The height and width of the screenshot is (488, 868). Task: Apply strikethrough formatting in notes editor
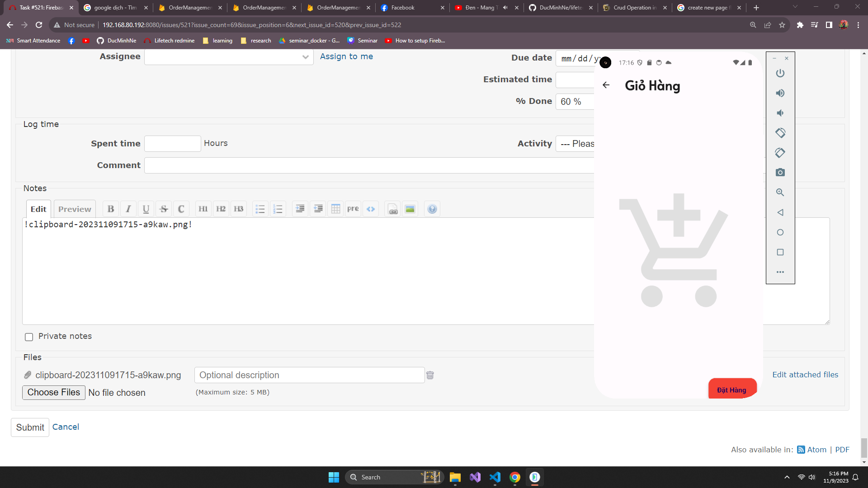coord(164,209)
